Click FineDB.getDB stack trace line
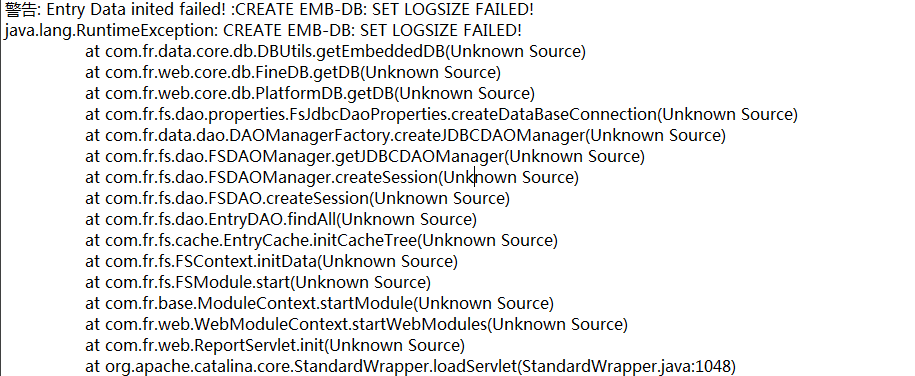 pos(293,72)
